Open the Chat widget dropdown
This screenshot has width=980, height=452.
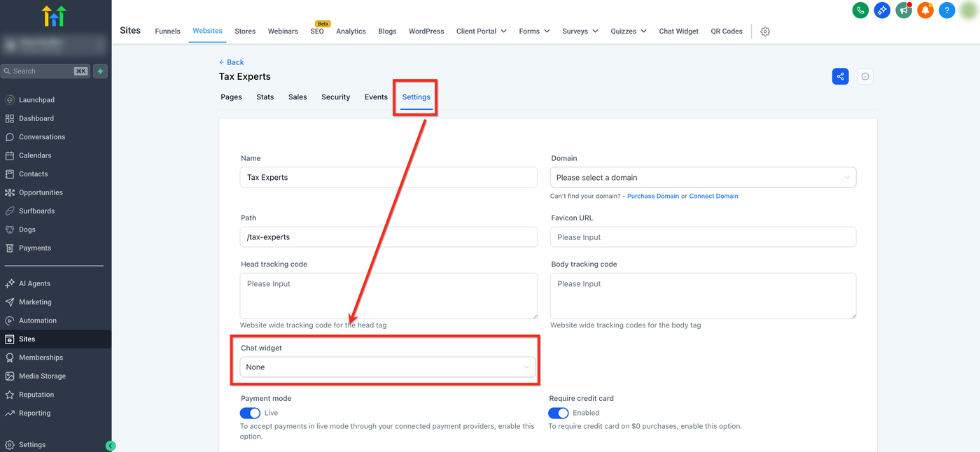388,367
